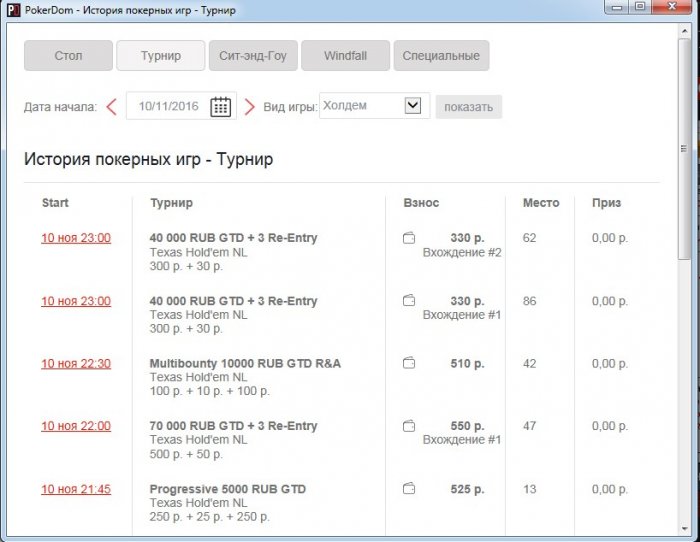Screen dimensions: 700x542
Task: Click the start date input field
Action: [x=168, y=107]
